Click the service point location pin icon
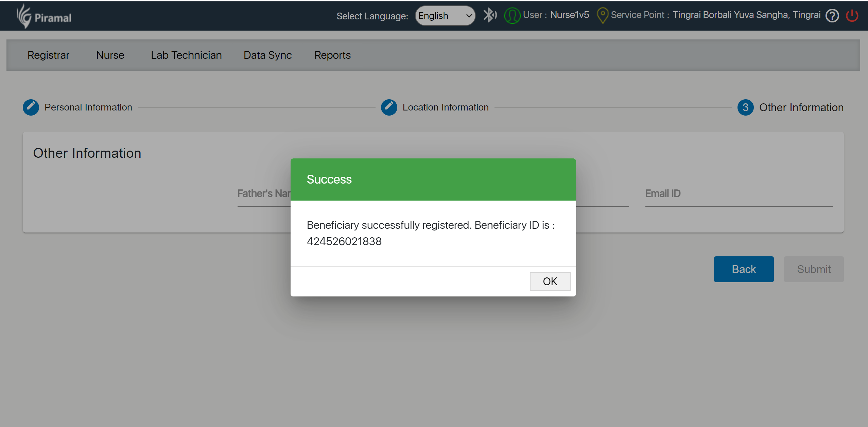The width and height of the screenshot is (868, 427). [602, 16]
